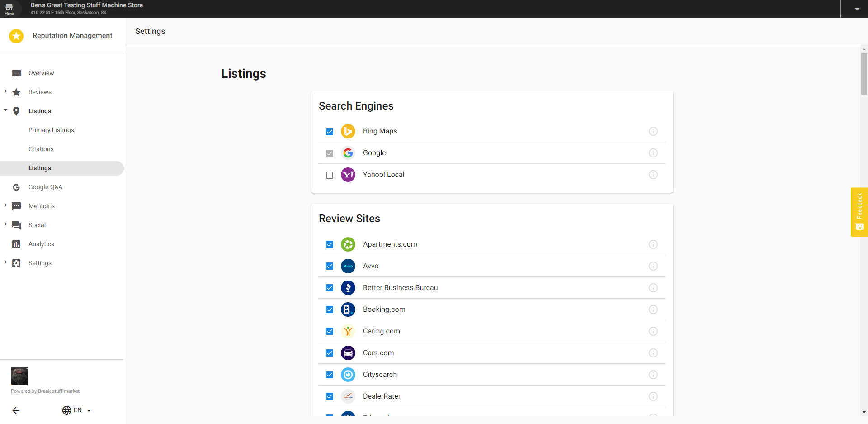
Task: Click the Overview icon in sidebar
Action: [x=17, y=73]
